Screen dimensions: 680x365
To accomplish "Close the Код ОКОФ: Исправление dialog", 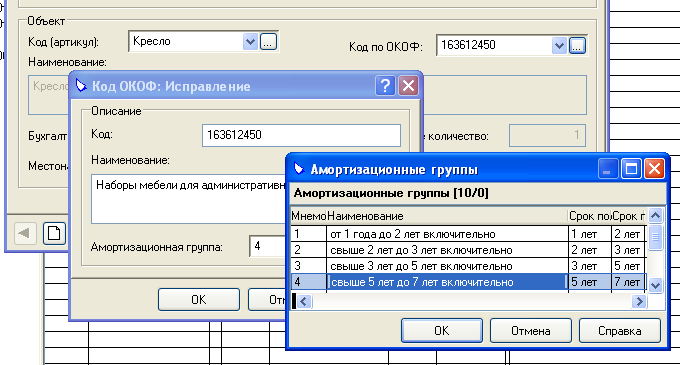I will coord(408,85).
